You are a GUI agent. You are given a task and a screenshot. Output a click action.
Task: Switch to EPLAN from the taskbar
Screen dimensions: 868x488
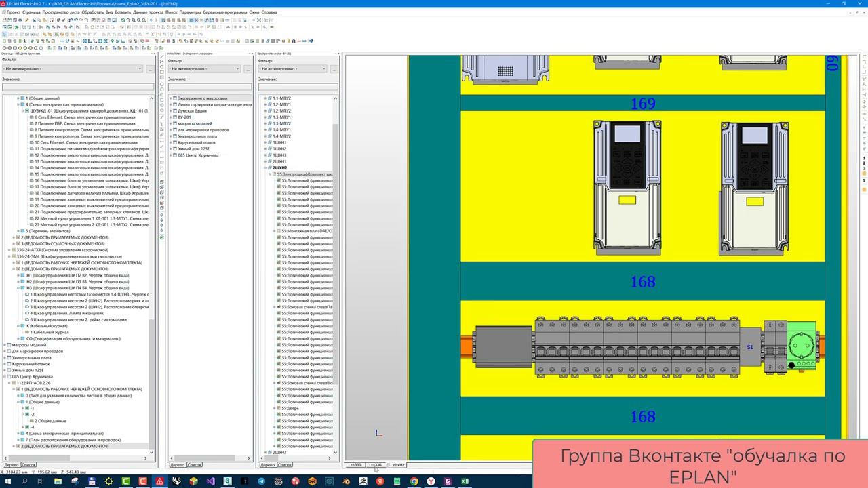pos(159,481)
